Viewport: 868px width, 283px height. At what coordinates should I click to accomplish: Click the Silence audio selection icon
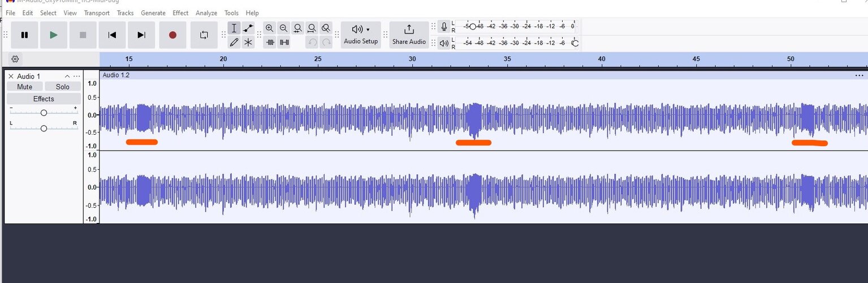pos(284,42)
